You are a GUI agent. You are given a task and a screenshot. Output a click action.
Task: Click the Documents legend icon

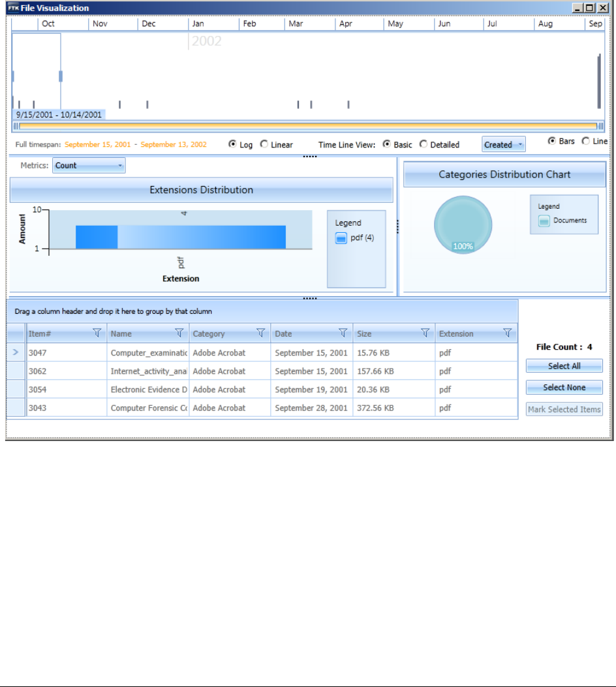point(544,221)
